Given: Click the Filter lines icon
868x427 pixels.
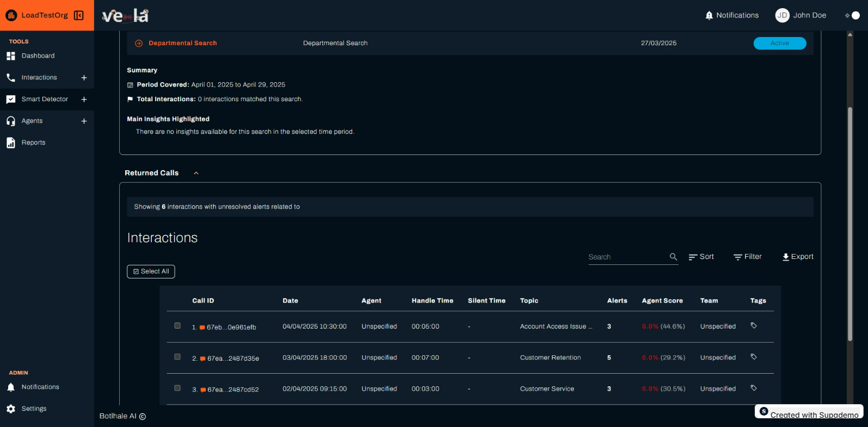Looking at the screenshot, I should [738, 257].
